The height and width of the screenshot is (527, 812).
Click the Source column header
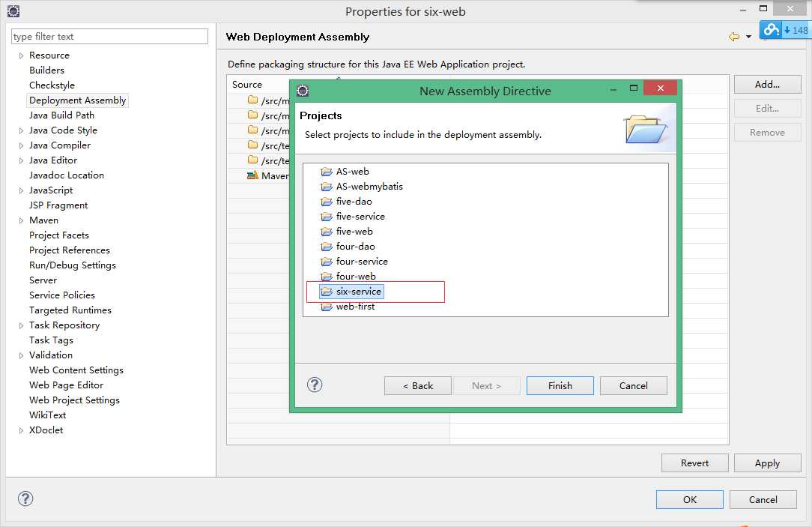(247, 85)
